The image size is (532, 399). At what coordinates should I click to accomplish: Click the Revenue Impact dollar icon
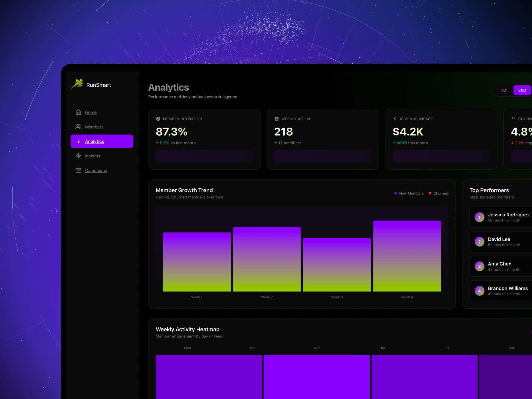(395, 119)
